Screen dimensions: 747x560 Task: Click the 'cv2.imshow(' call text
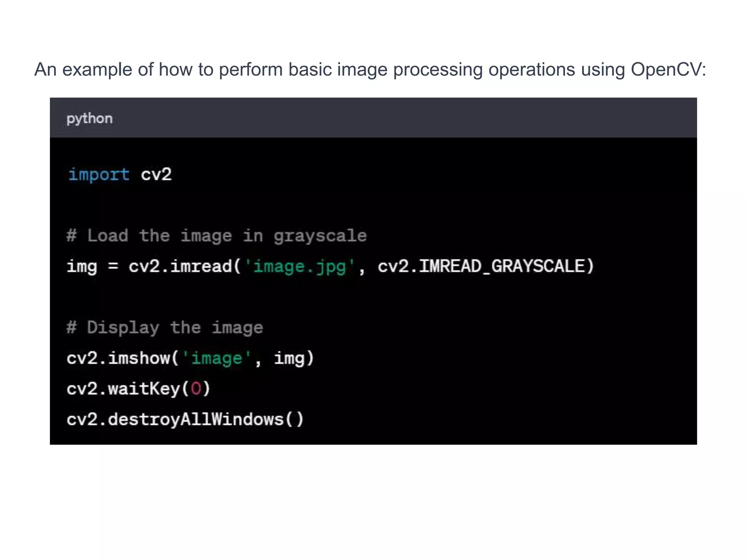click(123, 358)
